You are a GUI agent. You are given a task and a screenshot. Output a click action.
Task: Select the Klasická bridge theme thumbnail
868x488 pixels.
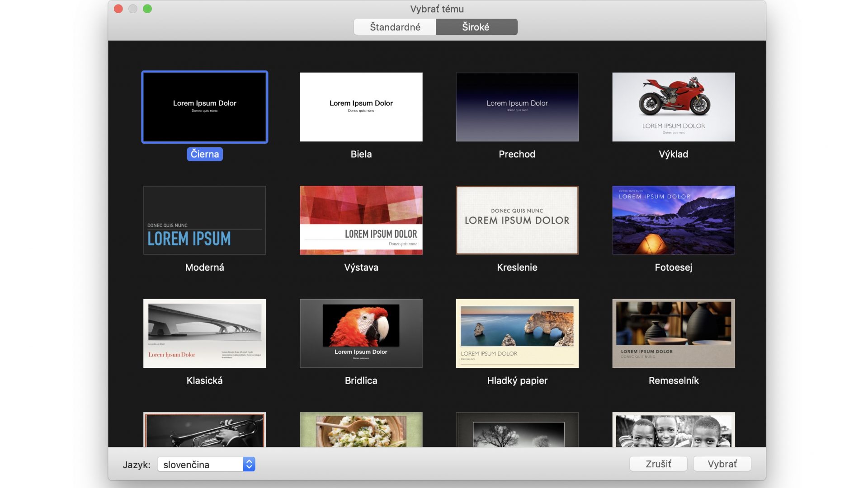(205, 333)
